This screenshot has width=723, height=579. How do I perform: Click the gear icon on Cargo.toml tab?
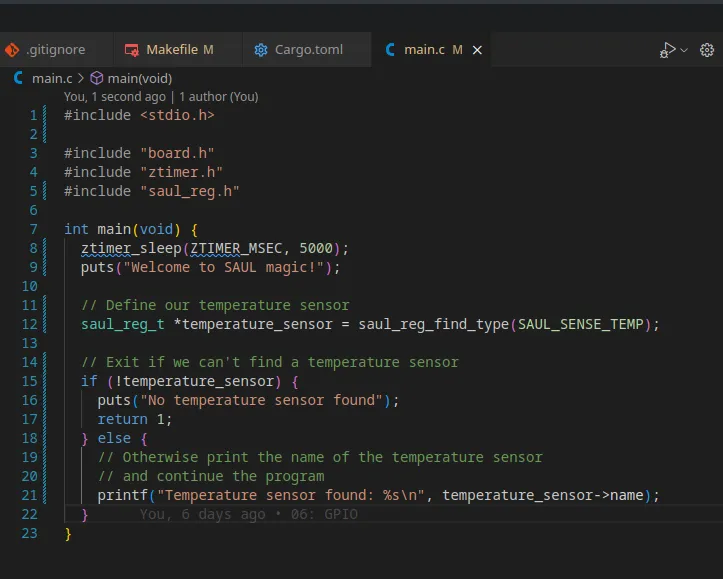pos(261,50)
